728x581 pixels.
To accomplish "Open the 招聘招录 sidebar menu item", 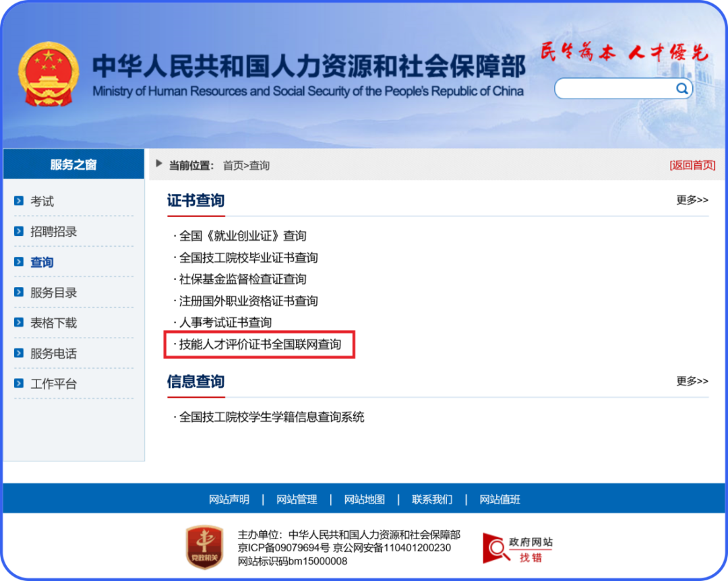I will [x=53, y=231].
